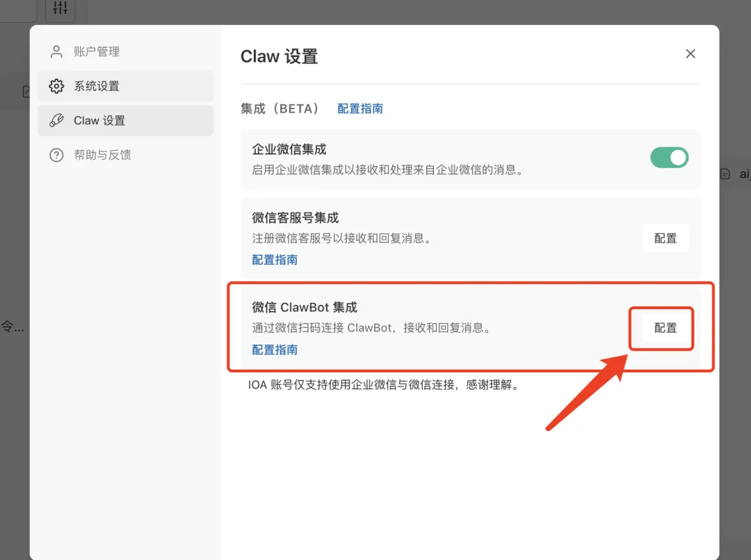Open 配置指南 link under 微信 ClawBot 集成
751x560 pixels.
[x=275, y=350]
